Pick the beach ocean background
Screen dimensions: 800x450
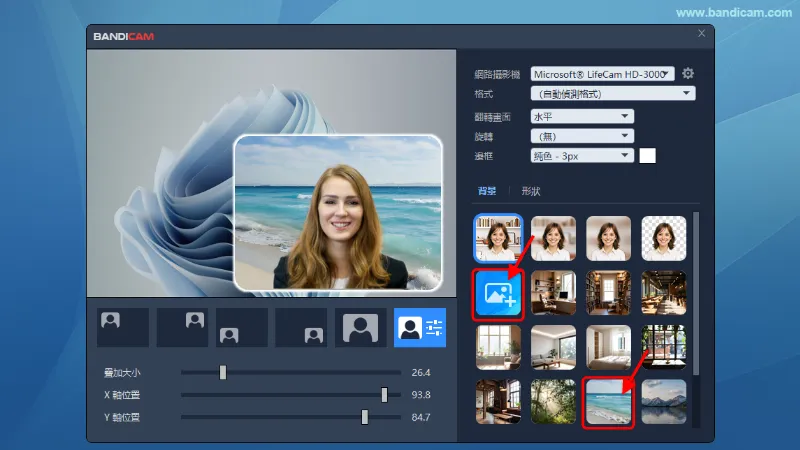coord(608,403)
